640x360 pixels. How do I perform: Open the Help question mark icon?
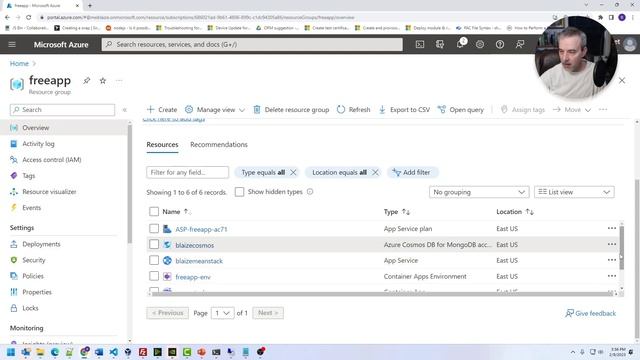pyautogui.click(x=500, y=44)
